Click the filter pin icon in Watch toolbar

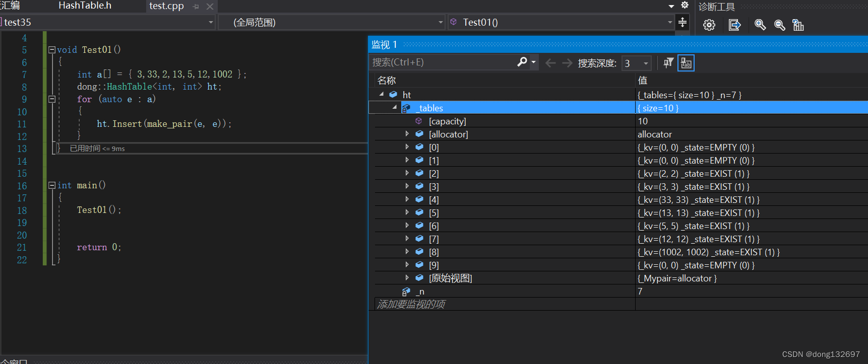point(668,63)
